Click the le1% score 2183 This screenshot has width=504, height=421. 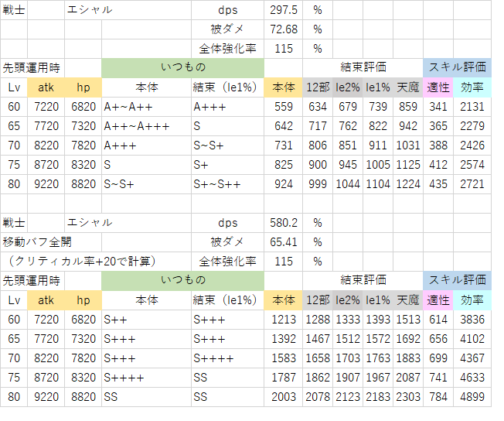(x=378, y=397)
